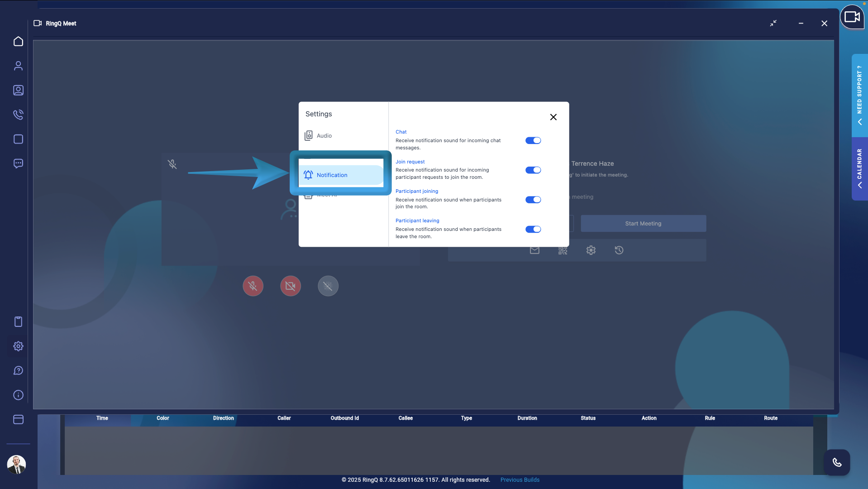Open the Home icon in sidebar
The height and width of the screenshot is (489, 868).
[18, 42]
